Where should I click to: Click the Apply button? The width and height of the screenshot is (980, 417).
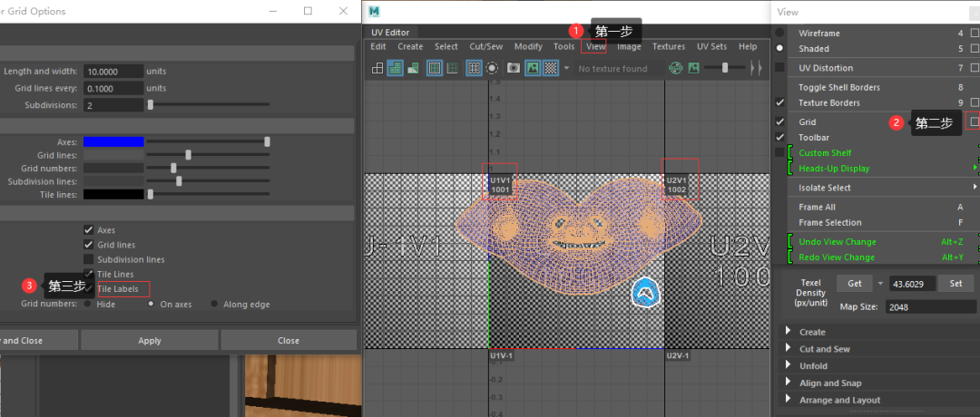pos(150,341)
